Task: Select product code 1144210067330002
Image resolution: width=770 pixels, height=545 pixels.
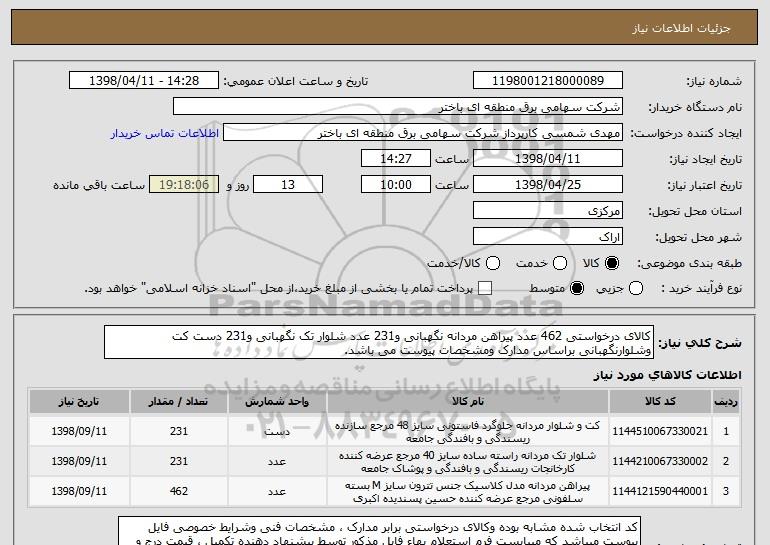Action: 660,461
